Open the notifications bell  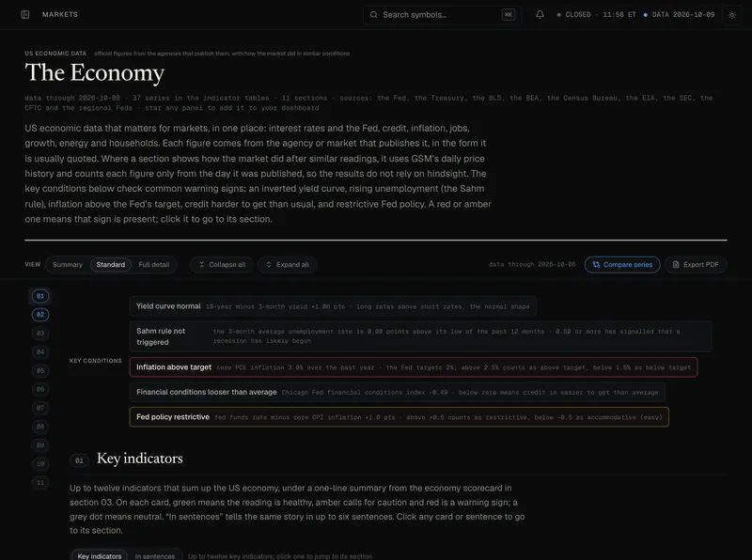point(540,14)
